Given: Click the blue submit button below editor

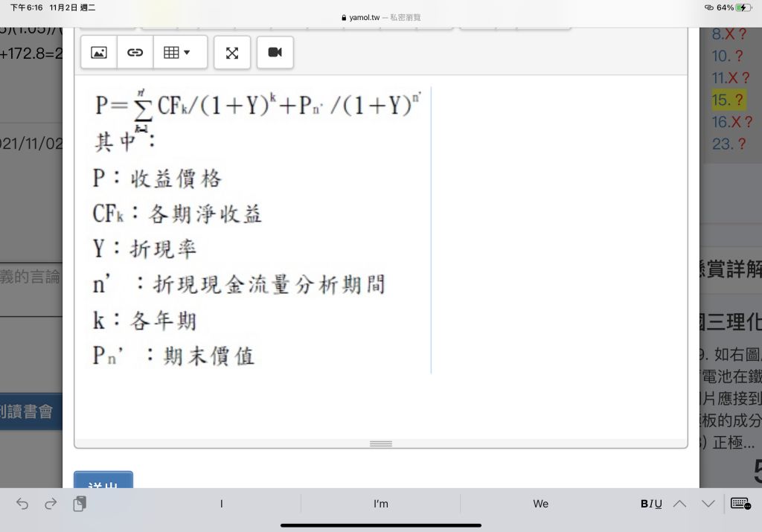Looking at the screenshot, I should [x=103, y=481].
